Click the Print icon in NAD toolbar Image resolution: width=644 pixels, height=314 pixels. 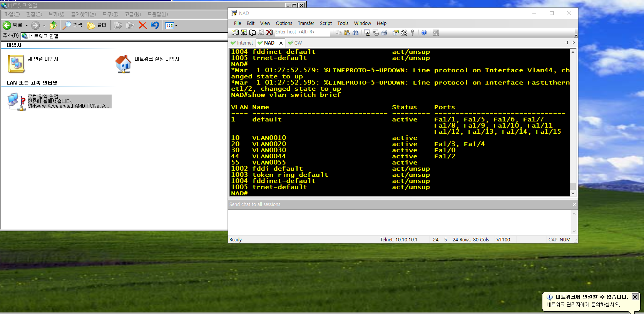click(384, 33)
